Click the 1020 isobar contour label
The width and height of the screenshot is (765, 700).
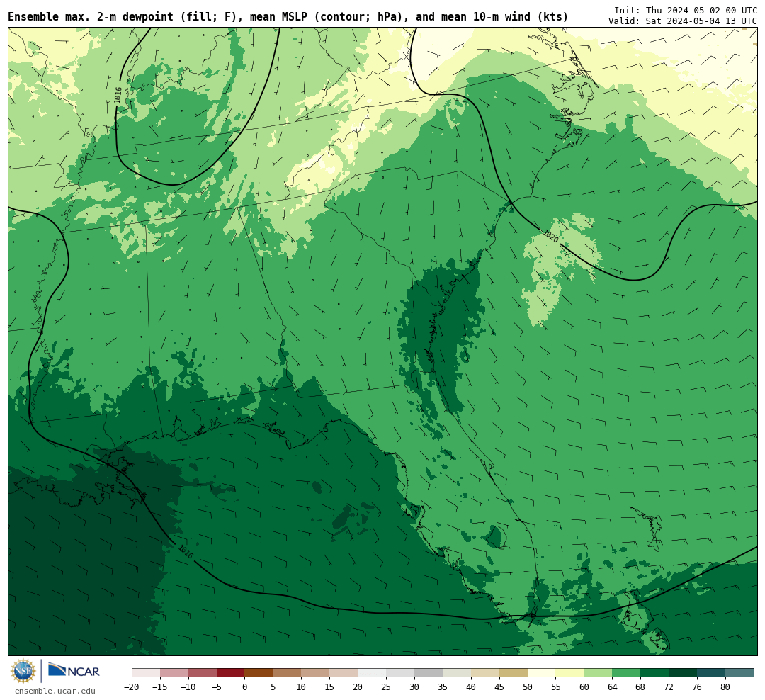click(551, 236)
